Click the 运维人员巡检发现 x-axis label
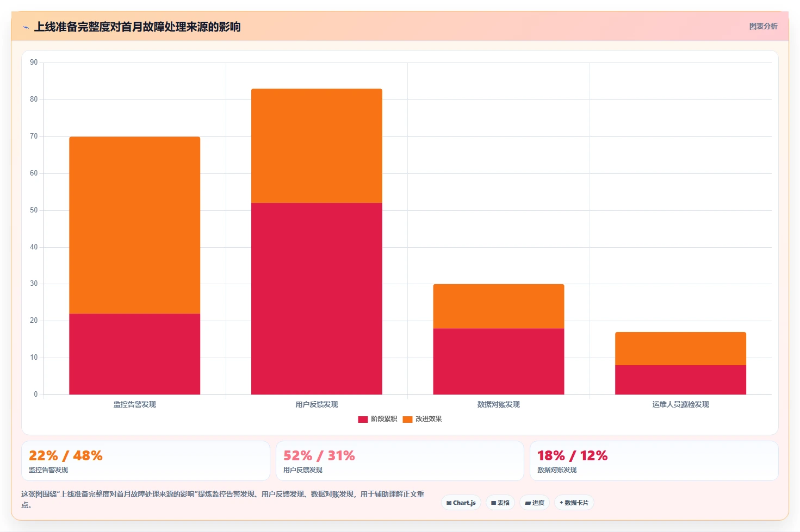 680,404
